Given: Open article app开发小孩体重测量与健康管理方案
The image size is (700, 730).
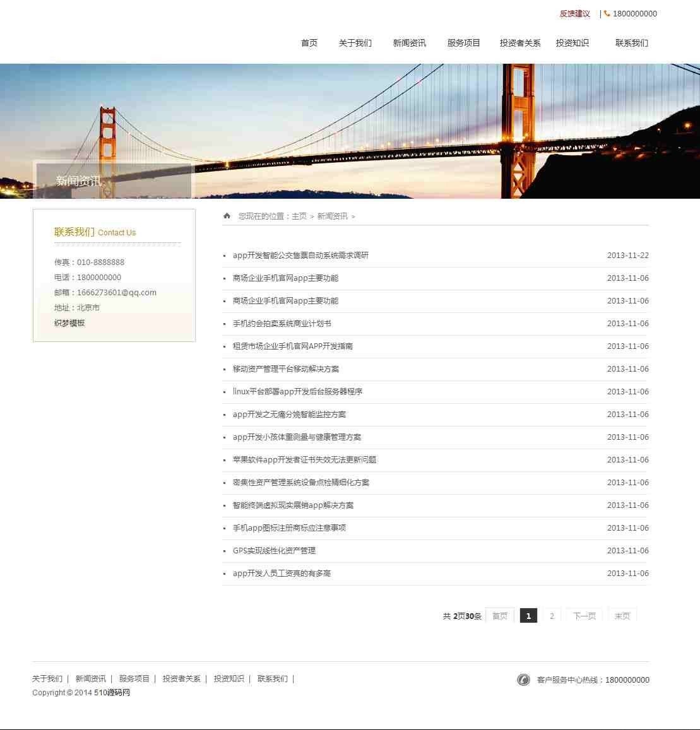Looking at the screenshot, I should pyautogui.click(x=297, y=437).
